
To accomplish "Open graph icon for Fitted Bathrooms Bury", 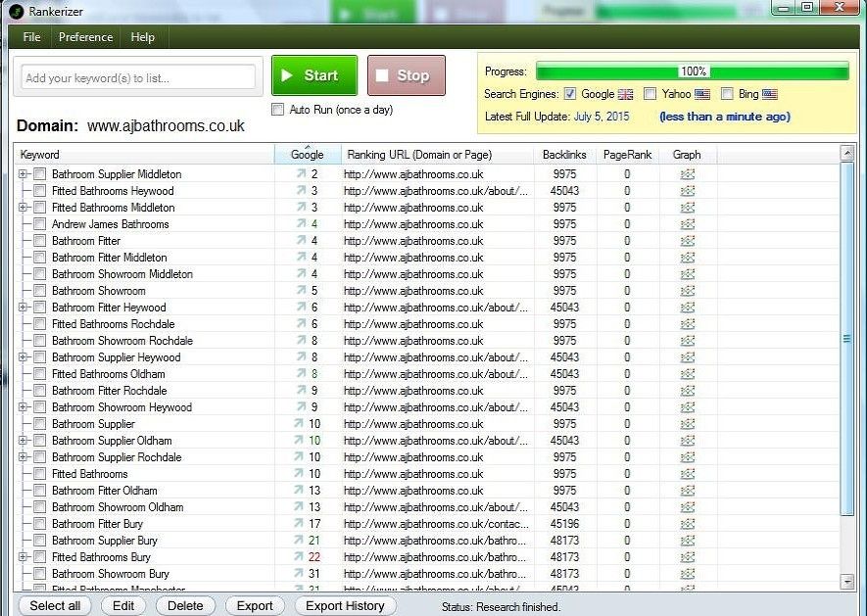I will [x=688, y=557].
